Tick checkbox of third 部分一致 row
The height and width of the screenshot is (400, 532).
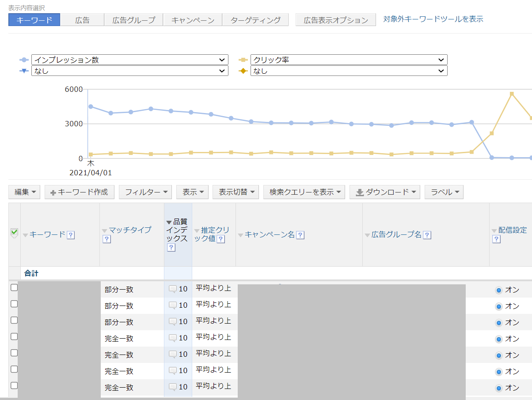[x=14, y=320]
